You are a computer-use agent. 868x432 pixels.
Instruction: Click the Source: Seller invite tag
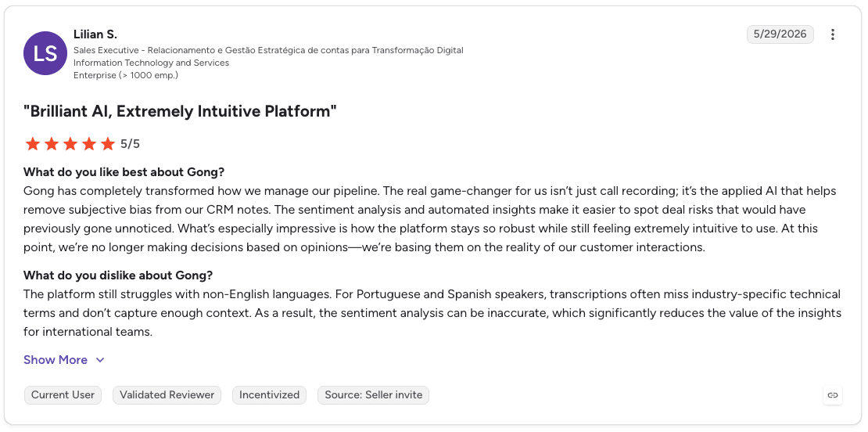tap(373, 395)
